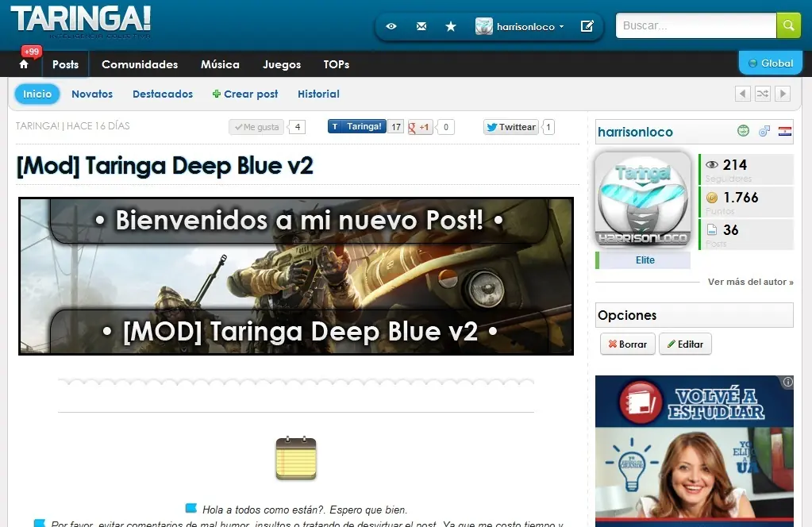Open the Posts tab
The height and width of the screenshot is (527, 812).
(x=65, y=64)
